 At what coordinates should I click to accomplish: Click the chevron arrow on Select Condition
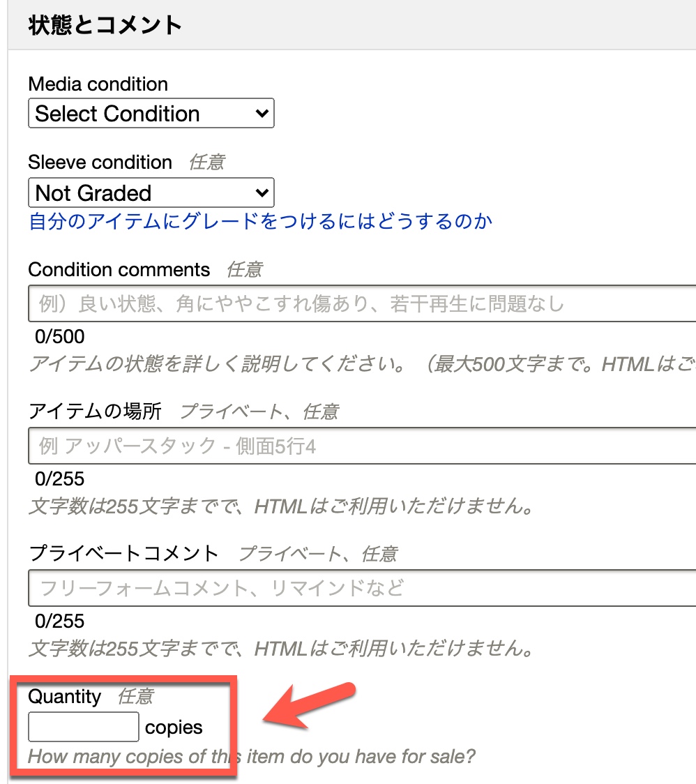coord(262,114)
